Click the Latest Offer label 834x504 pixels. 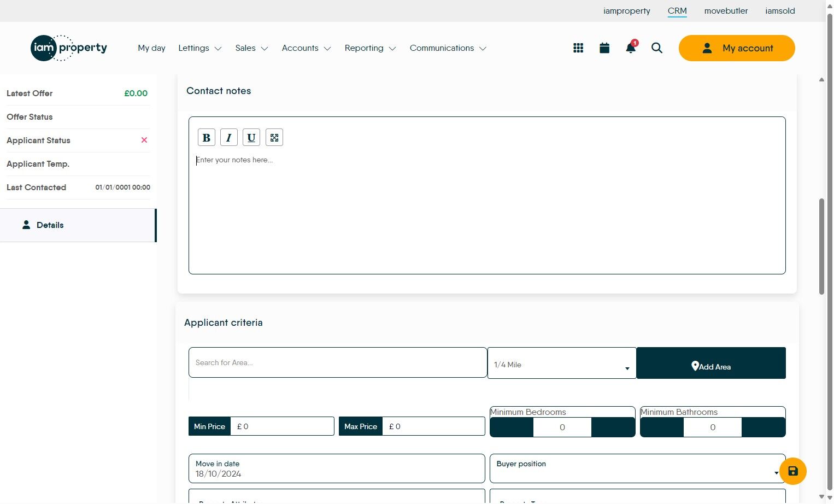[x=30, y=93]
